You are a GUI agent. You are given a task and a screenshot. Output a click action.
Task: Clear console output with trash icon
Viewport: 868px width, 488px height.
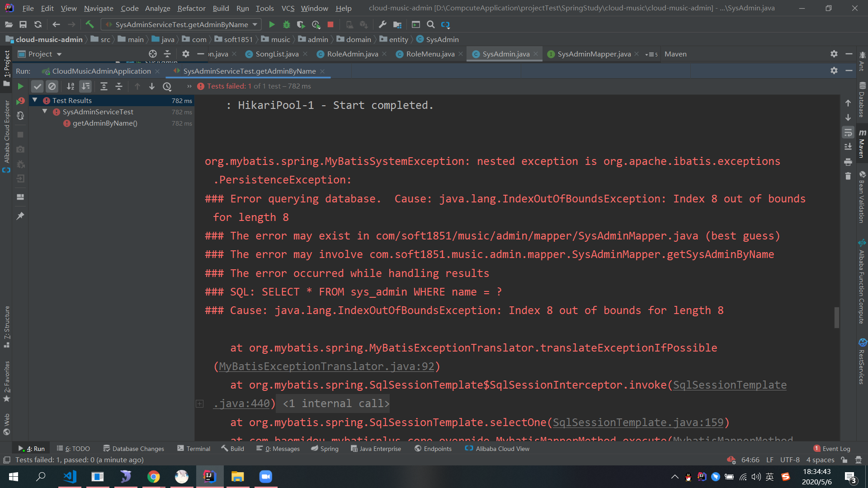848,176
